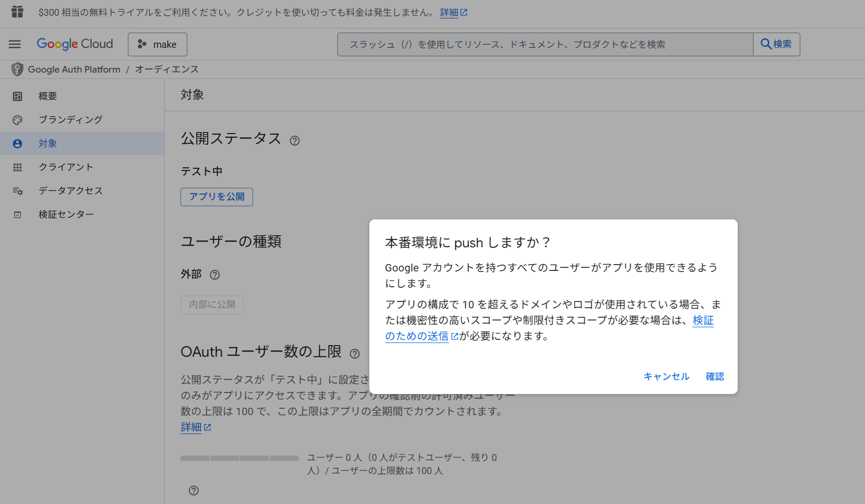Select 対象 in the sidebar
The width and height of the screenshot is (865, 504).
(x=82, y=144)
